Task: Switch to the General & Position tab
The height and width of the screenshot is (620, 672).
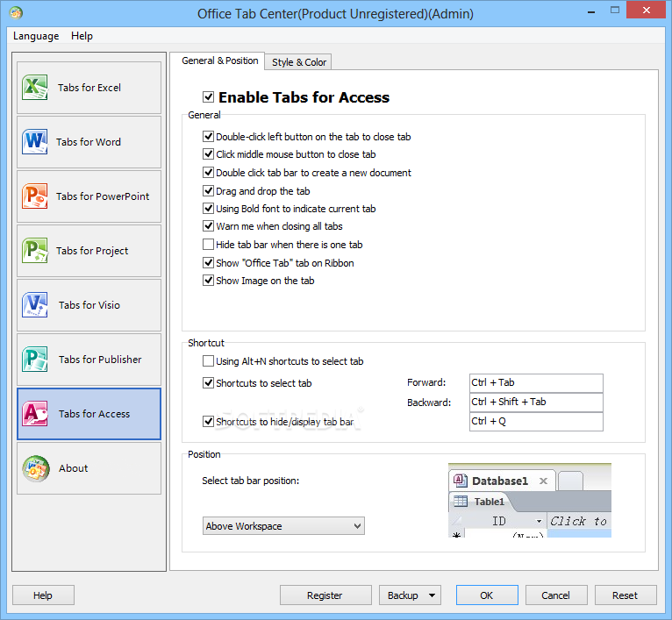Action: [x=220, y=61]
